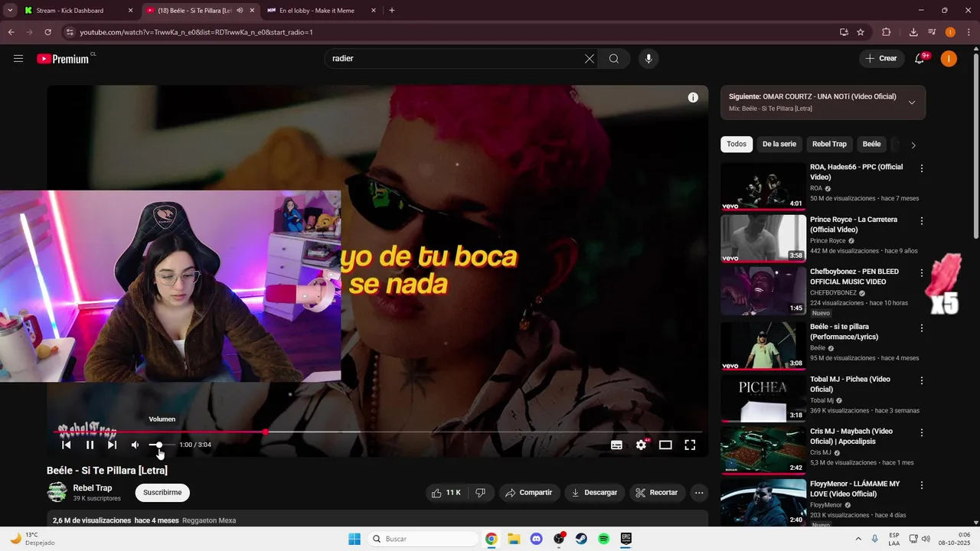The width and height of the screenshot is (980, 551).
Task: Click the Crear button
Action: [881, 59]
